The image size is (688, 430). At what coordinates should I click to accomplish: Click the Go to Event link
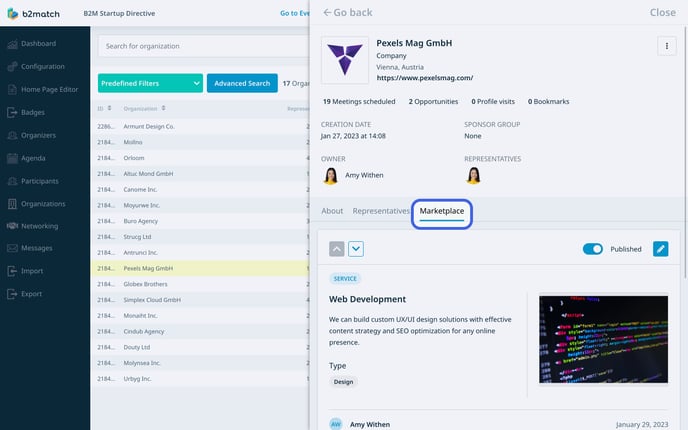click(294, 13)
